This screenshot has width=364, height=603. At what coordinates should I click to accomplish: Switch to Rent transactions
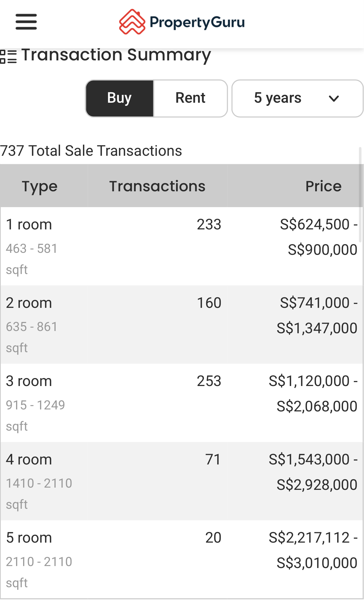tap(190, 98)
